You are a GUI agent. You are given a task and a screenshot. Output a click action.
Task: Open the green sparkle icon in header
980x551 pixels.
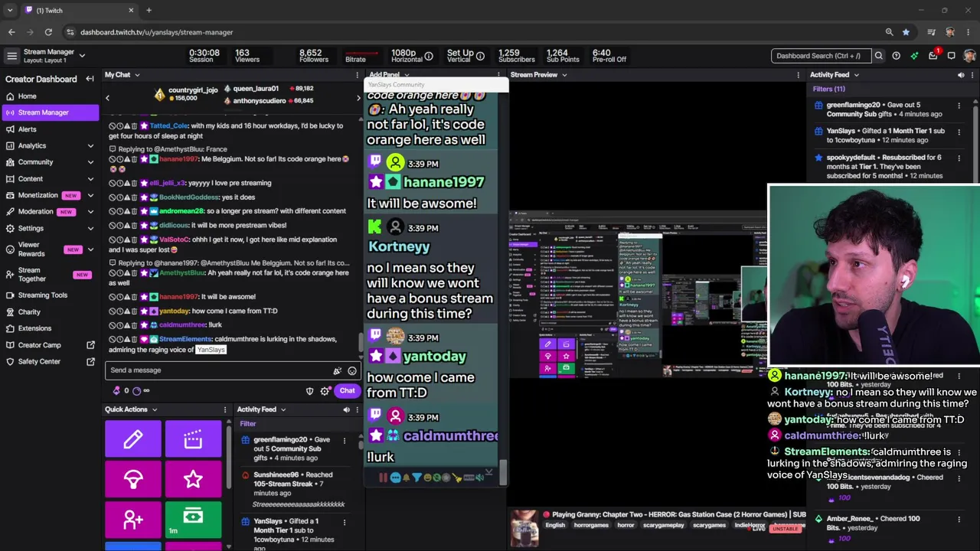point(914,56)
